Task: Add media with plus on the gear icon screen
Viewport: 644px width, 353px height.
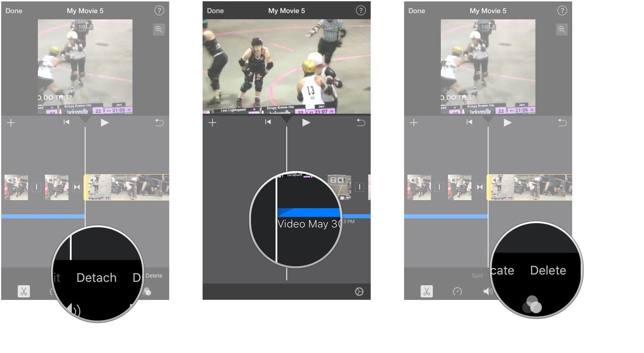Action: coord(213,123)
